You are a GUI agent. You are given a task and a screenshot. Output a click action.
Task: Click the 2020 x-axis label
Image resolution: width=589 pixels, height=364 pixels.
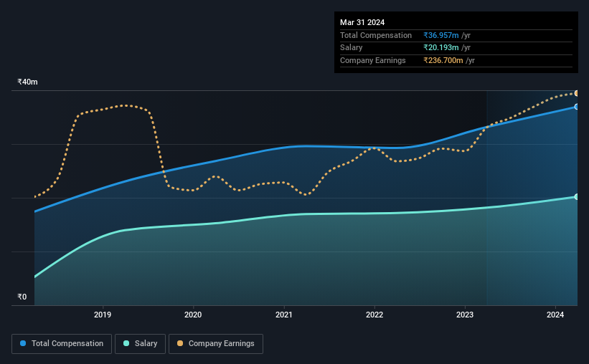(x=193, y=315)
